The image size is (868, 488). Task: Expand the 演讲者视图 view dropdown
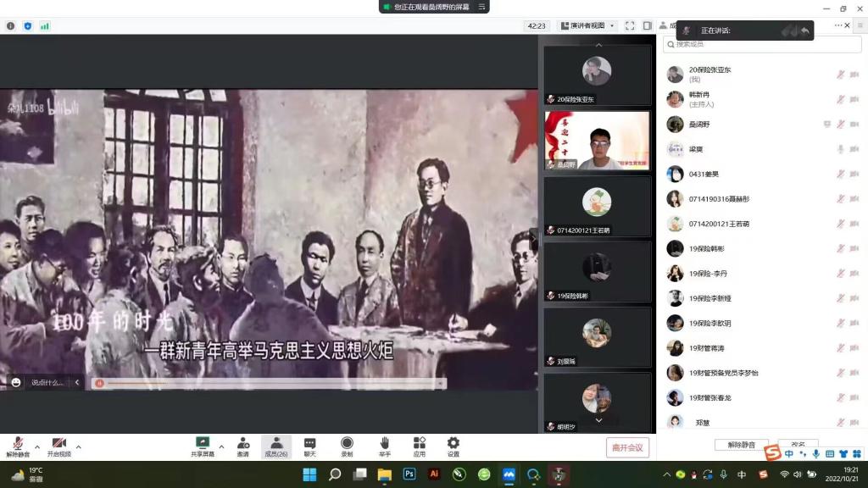[x=591, y=26]
